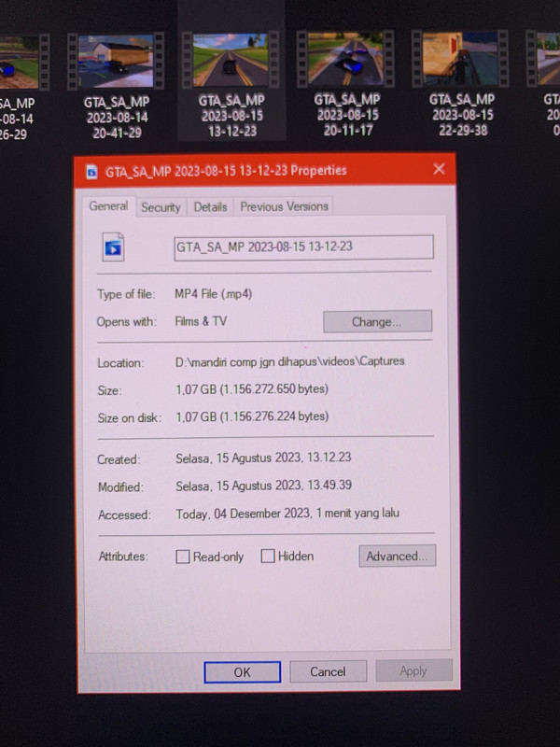The width and height of the screenshot is (560, 747).
Task: Select video thumbnail GTA_SA_MP 2023-08-15 13-12-23
Action: (231, 60)
